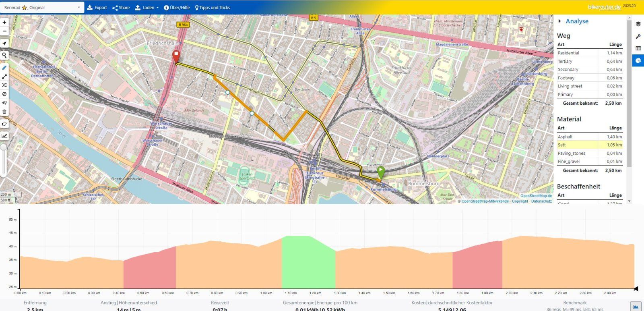This screenshot has width=644, height=311.
Task: Select the no-go area tool
Action: [4, 94]
